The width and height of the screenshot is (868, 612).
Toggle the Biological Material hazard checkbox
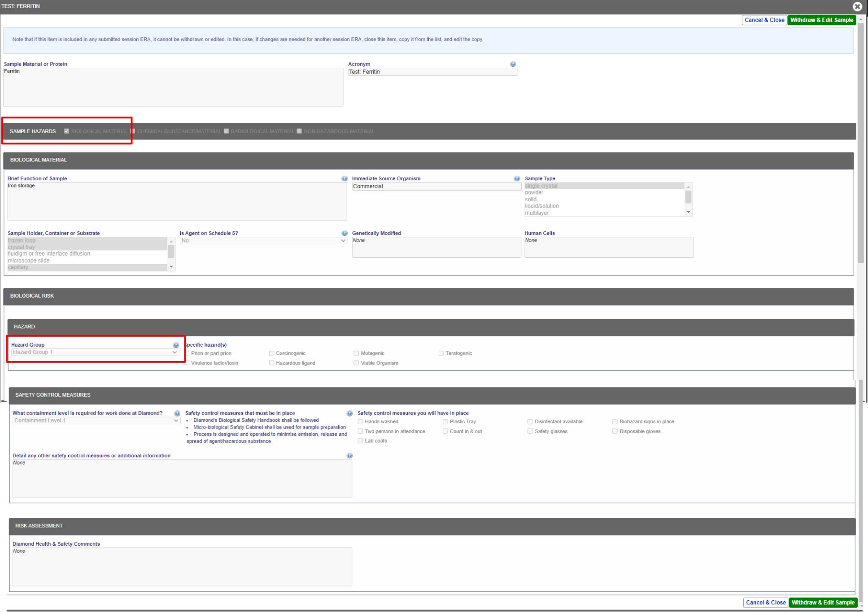[x=67, y=131]
